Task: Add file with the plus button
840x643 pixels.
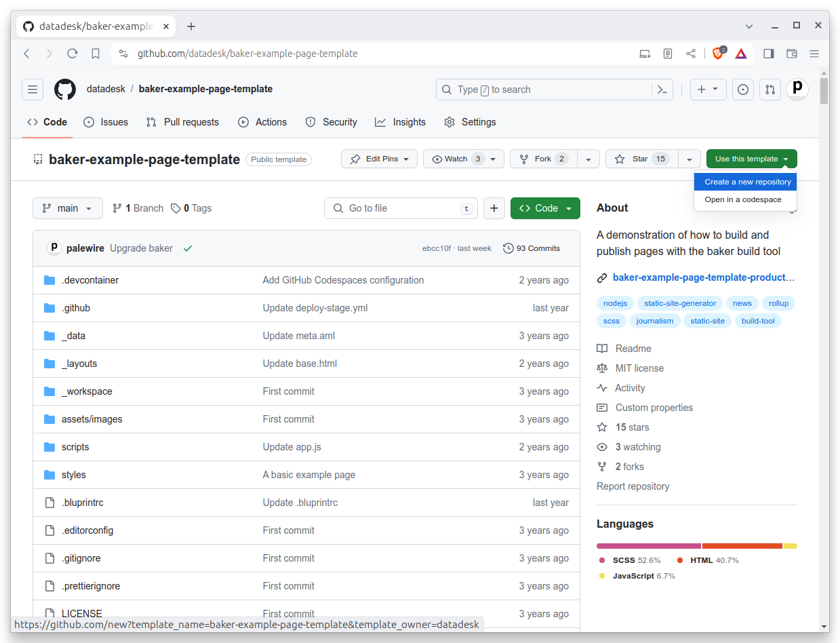Action: [494, 208]
